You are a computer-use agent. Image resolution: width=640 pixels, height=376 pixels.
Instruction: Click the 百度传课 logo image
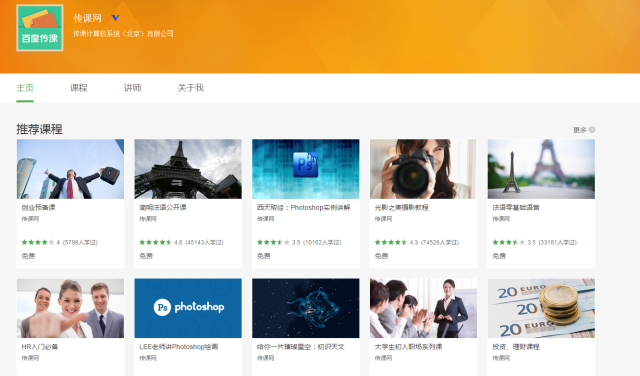click(40, 28)
